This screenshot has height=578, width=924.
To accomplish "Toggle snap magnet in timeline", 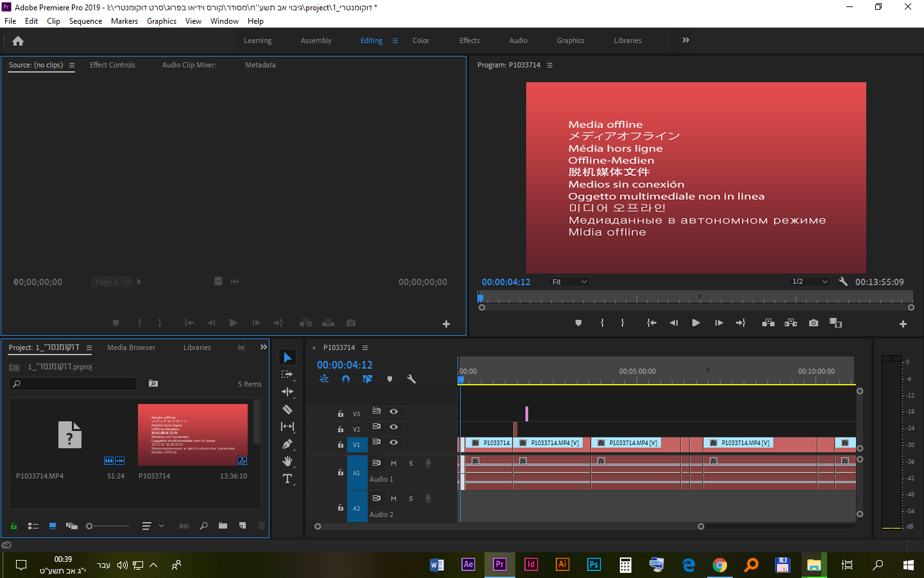I will [346, 379].
